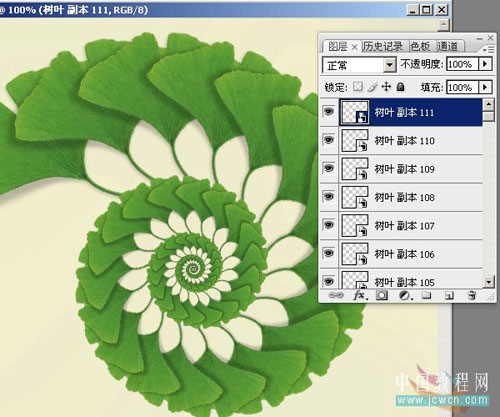The image size is (500, 417).
Task: Create new adjustment layer icon
Action: (x=405, y=295)
